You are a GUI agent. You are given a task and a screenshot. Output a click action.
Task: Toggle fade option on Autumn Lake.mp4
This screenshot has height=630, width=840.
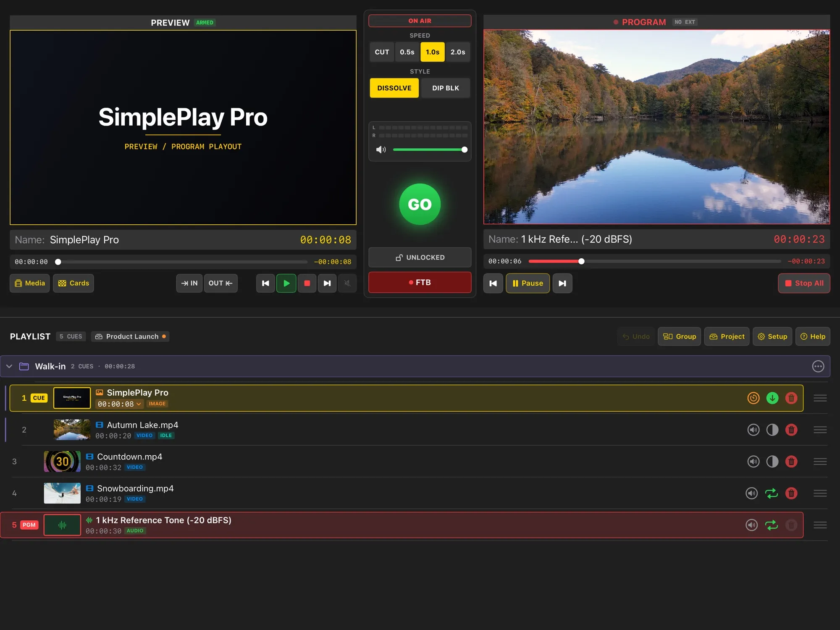(772, 430)
